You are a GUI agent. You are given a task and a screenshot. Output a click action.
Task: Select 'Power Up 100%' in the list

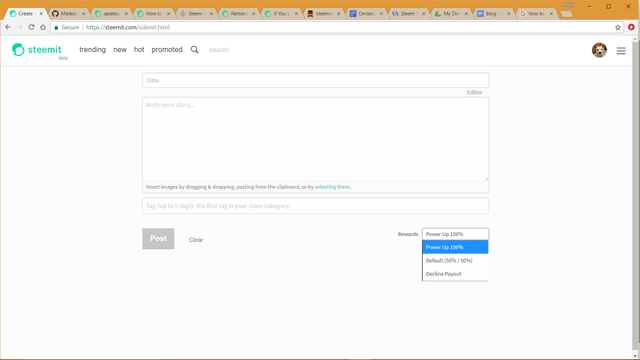[x=455, y=247]
